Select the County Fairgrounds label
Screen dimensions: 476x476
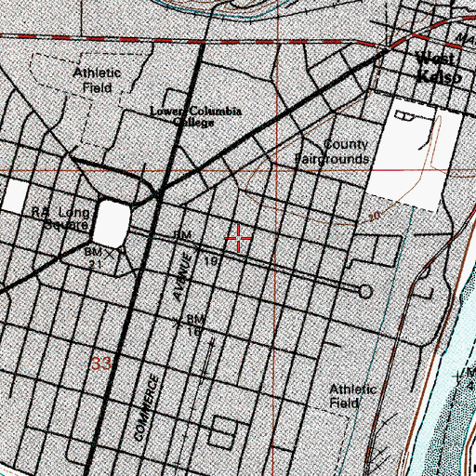332,152
